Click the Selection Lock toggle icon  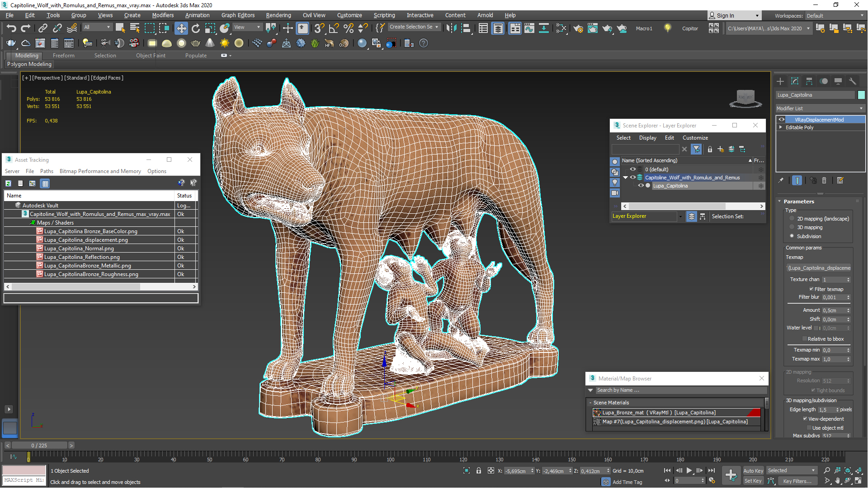(x=479, y=471)
